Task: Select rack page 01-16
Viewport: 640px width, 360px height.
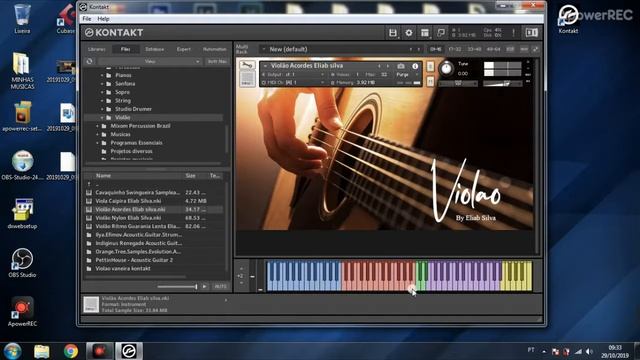Action: click(436, 49)
